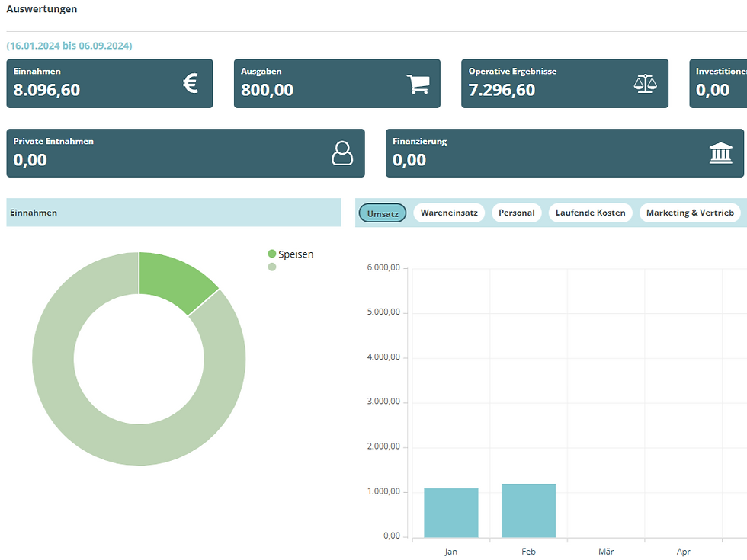Screen dimensions: 747x560
Task: Click the Auswertungen page heading
Action: click(41, 9)
